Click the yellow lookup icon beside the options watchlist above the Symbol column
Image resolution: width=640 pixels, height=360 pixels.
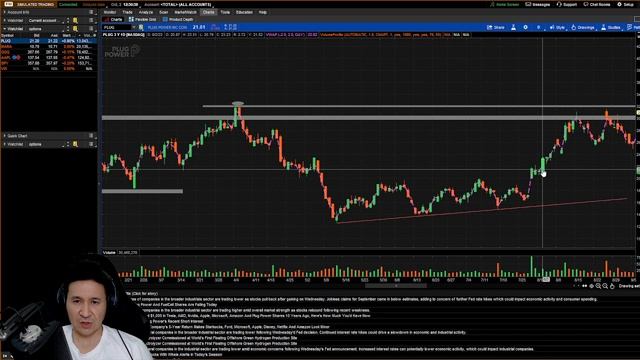(x=75, y=29)
